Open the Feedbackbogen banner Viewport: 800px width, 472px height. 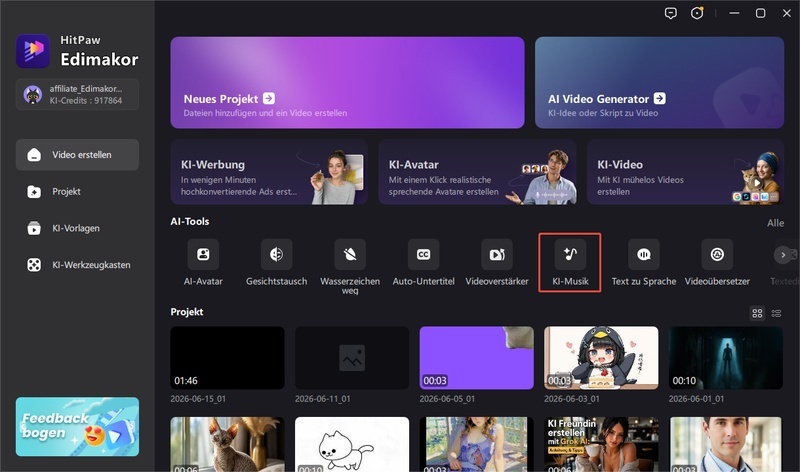pos(77,427)
